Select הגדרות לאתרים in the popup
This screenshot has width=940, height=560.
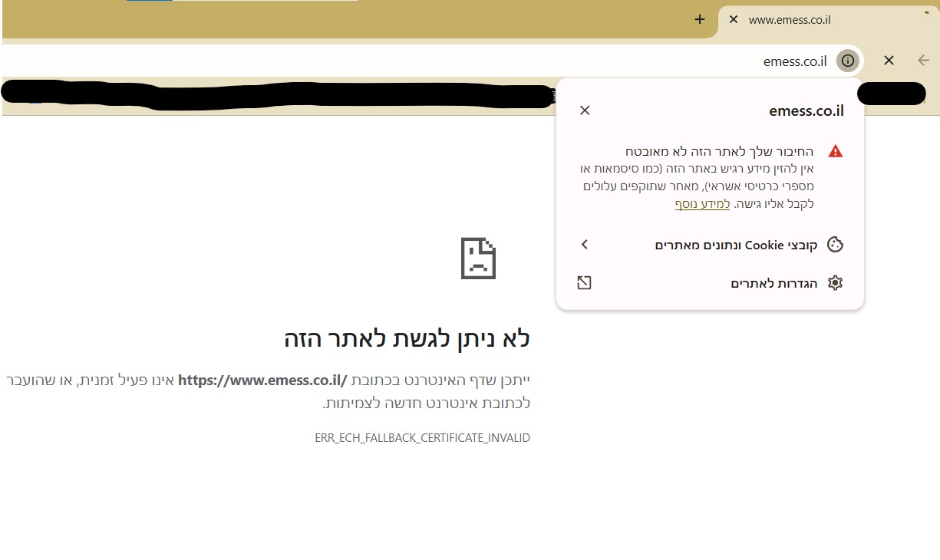(773, 282)
